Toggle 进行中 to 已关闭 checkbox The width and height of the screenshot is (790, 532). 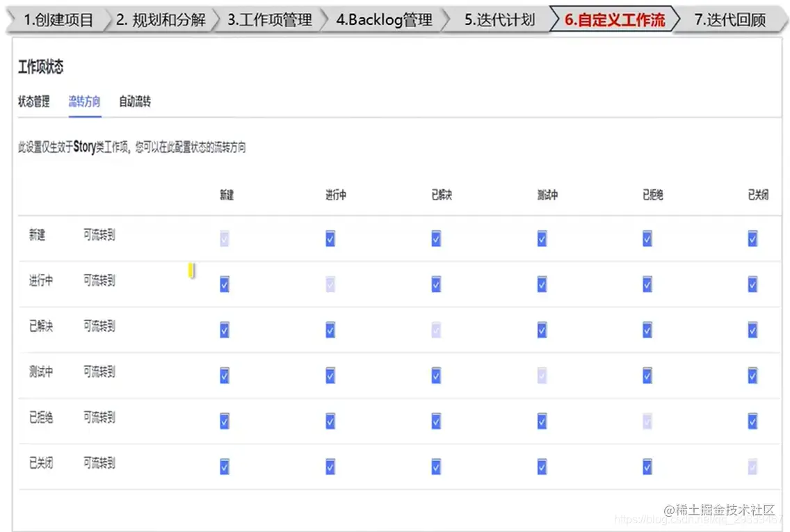tap(752, 284)
